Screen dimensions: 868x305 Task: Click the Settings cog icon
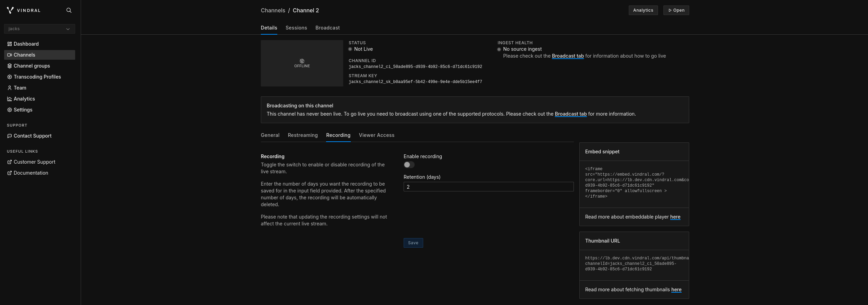coord(10,110)
